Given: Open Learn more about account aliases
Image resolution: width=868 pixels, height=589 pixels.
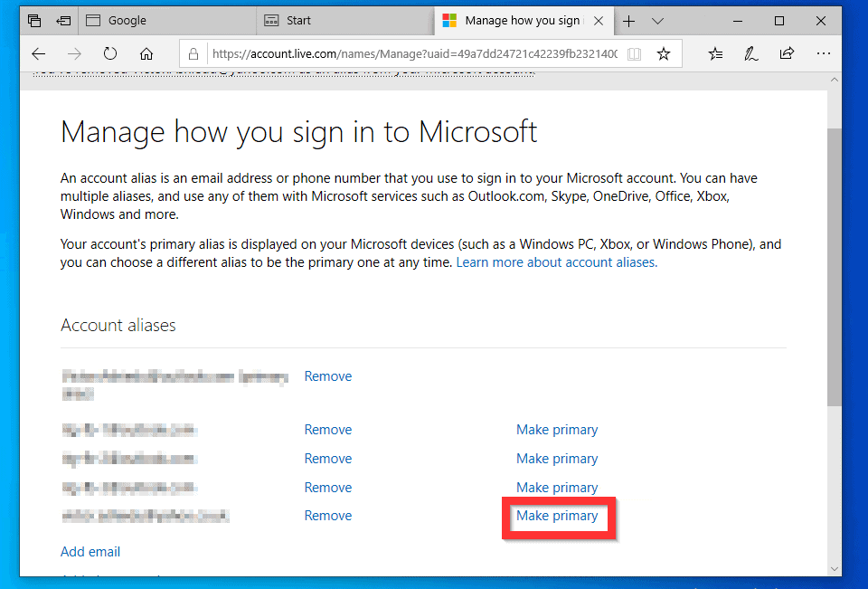Looking at the screenshot, I should (556, 262).
